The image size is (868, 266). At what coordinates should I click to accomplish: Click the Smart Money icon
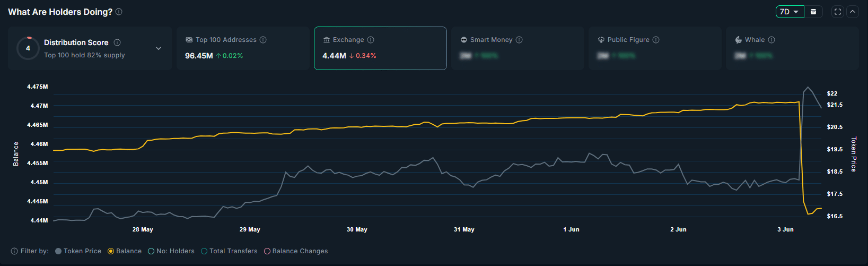click(x=463, y=40)
